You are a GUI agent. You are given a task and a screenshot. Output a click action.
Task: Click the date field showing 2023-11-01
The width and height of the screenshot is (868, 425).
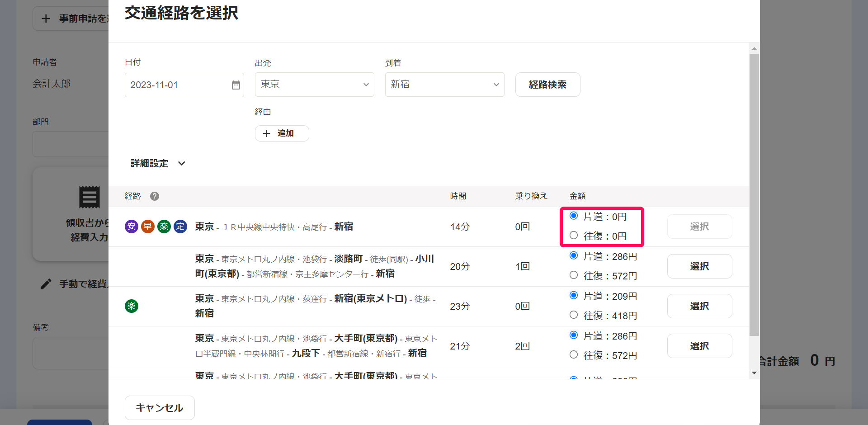184,85
